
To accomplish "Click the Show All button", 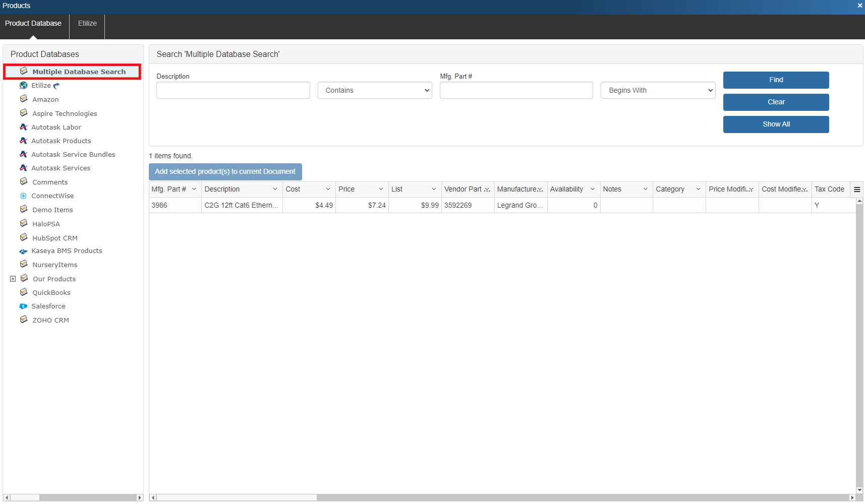I will 776,124.
